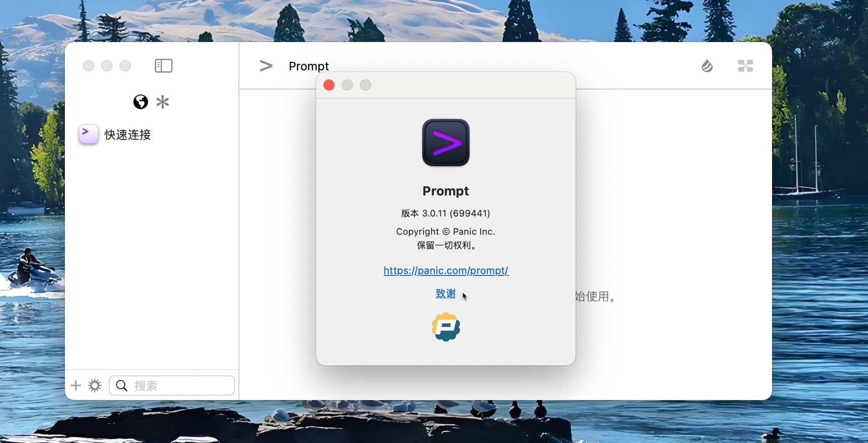Click the Prompt app icon in About dialog
This screenshot has width=868, height=443.
coord(446,142)
